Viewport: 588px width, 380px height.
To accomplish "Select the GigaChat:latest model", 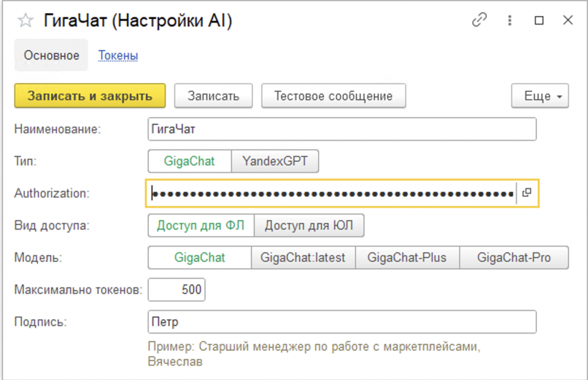I will [303, 258].
